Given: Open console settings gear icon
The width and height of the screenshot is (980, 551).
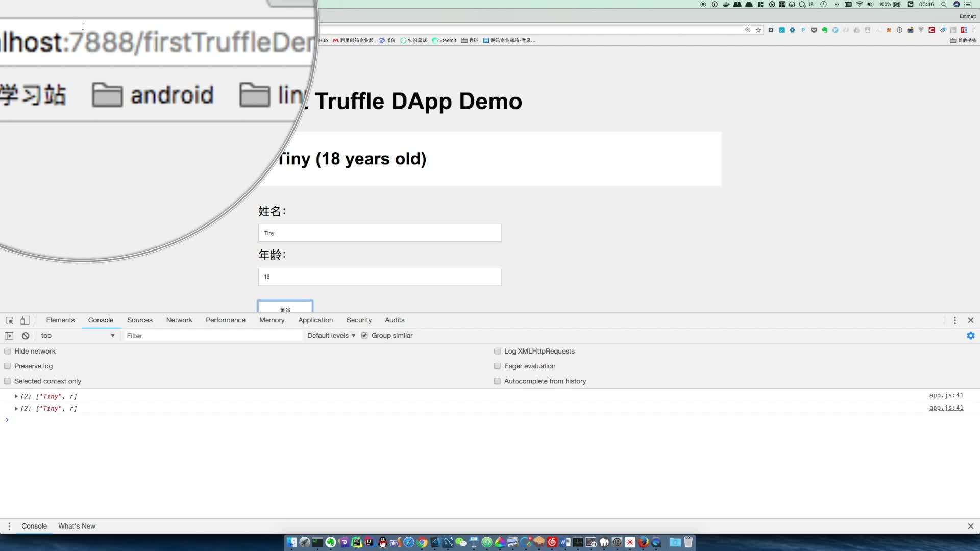Looking at the screenshot, I should [971, 336].
